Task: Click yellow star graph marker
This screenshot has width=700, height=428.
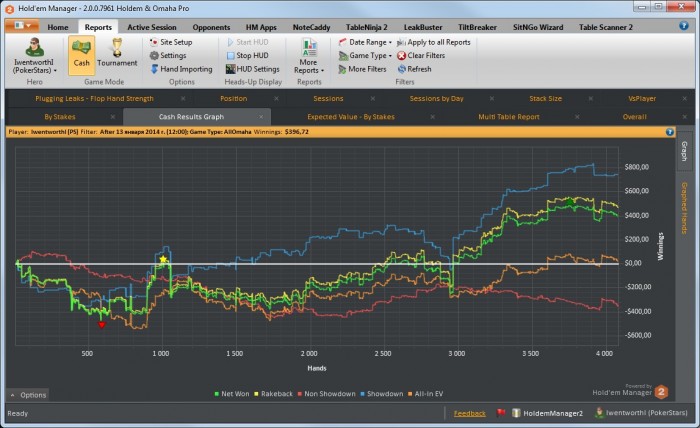Action: (163, 259)
